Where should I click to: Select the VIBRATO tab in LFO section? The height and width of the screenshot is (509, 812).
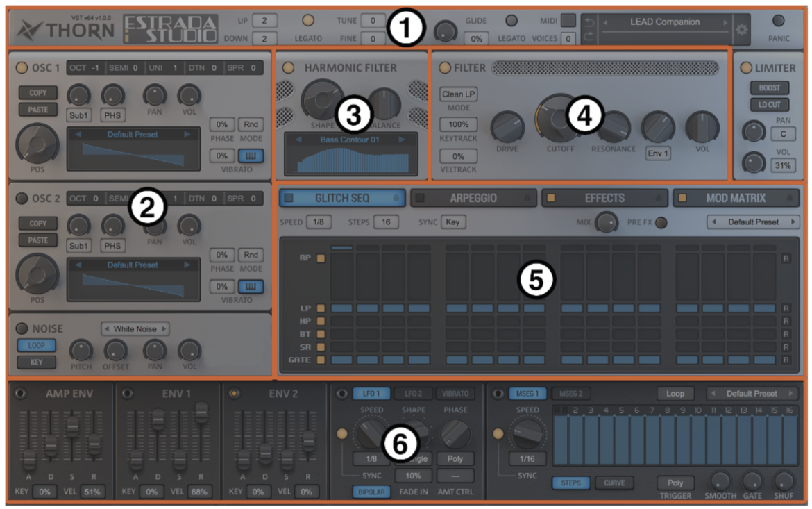click(x=455, y=394)
